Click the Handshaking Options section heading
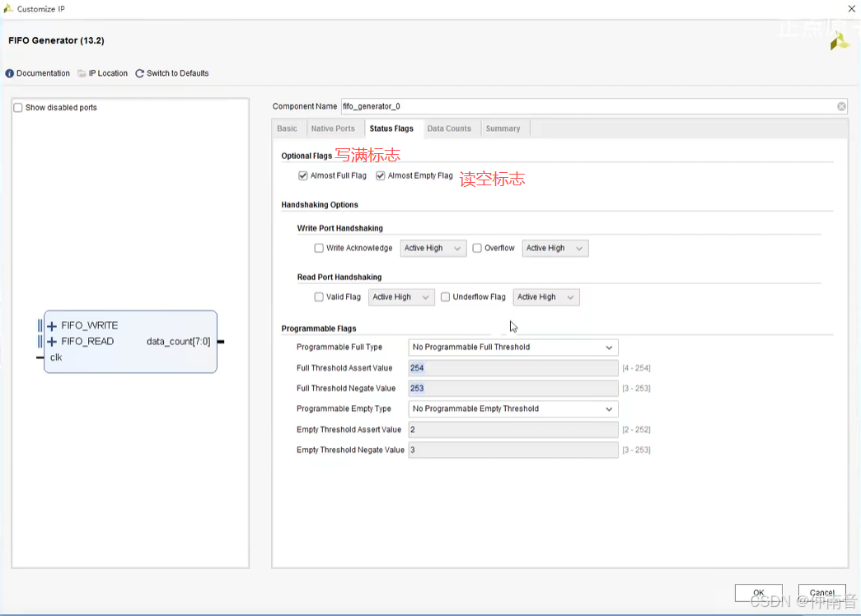This screenshot has width=861, height=616. click(320, 205)
